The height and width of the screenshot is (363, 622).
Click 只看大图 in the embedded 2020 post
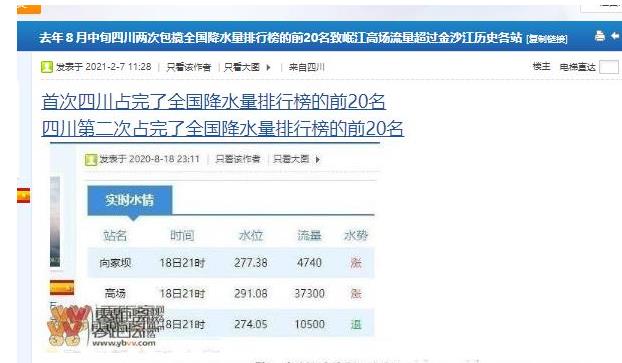(x=291, y=159)
